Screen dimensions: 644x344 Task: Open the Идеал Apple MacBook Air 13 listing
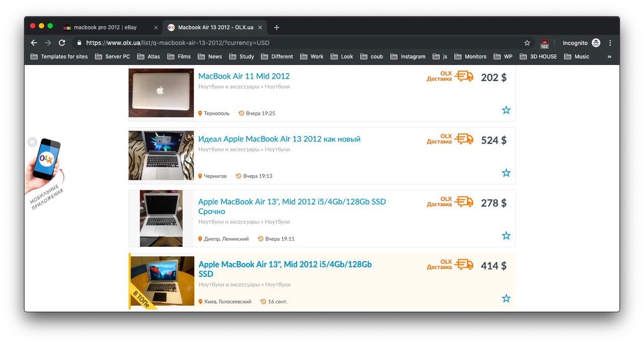tap(279, 139)
